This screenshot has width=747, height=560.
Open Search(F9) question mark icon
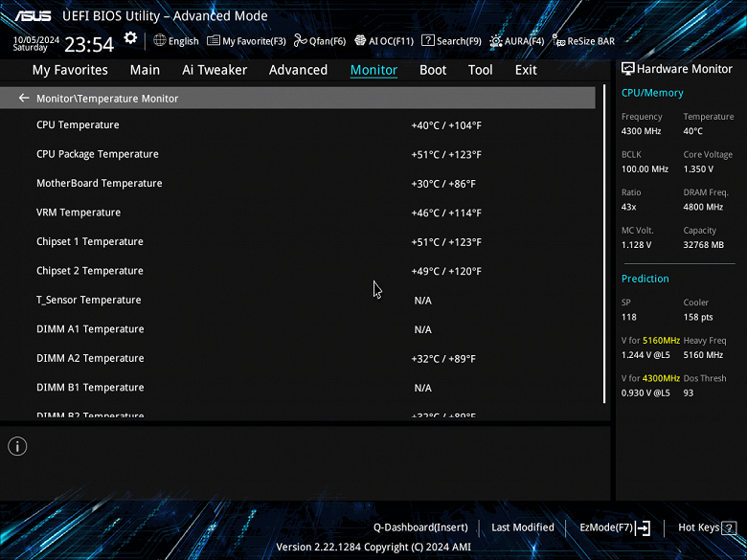(x=428, y=40)
